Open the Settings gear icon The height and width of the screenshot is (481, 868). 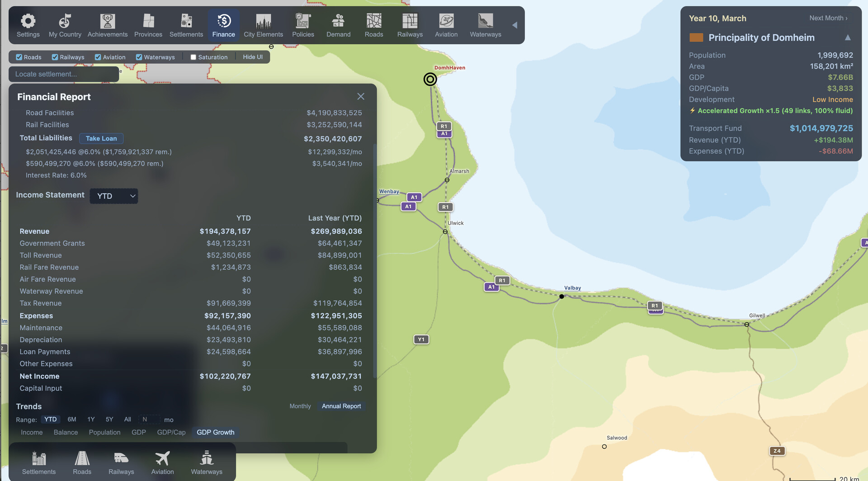click(28, 25)
